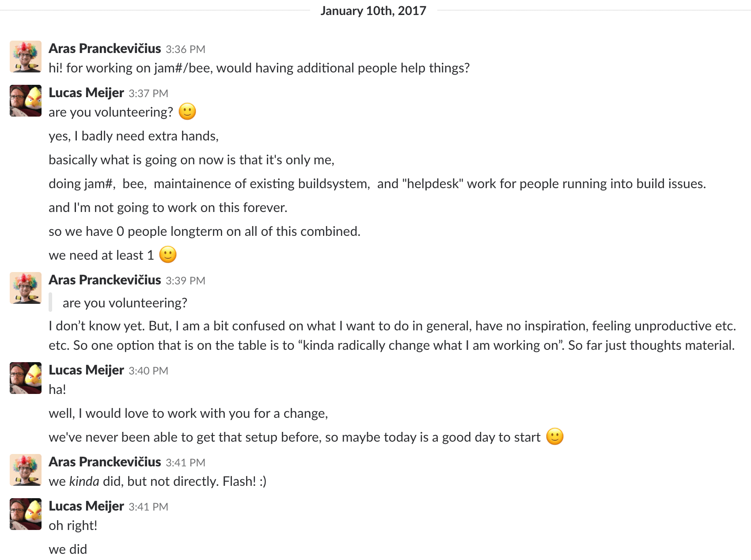751x560 pixels.
Task: Click Aras's avatar on the 3:41 PM message
Action: pyautogui.click(x=26, y=470)
